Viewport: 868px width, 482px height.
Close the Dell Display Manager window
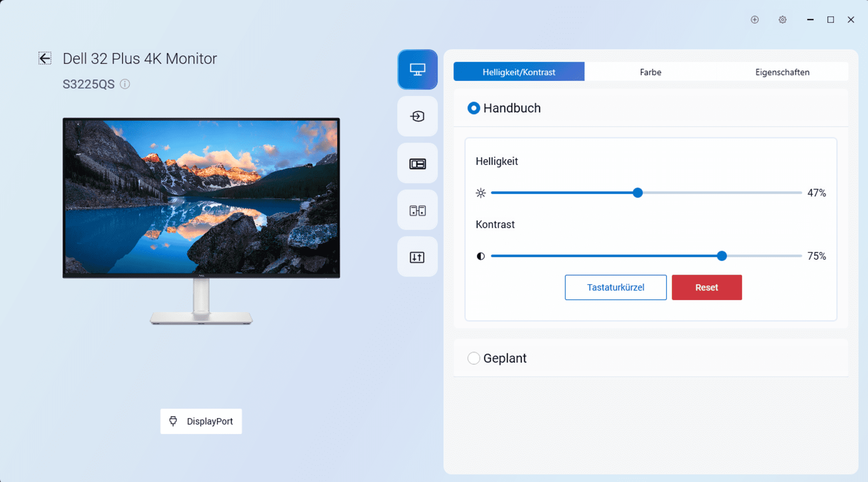point(851,19)
